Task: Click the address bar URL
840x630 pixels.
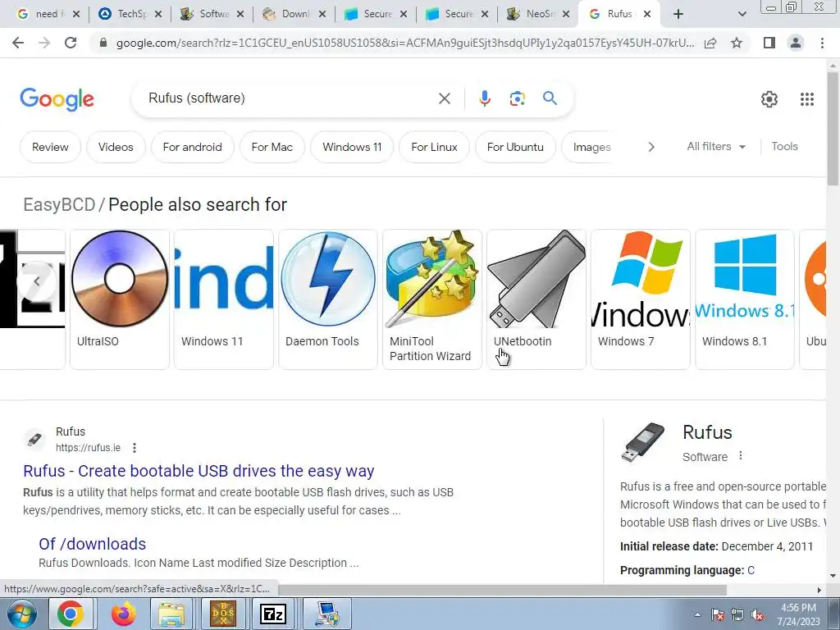Action: click(x=405, y=43)
